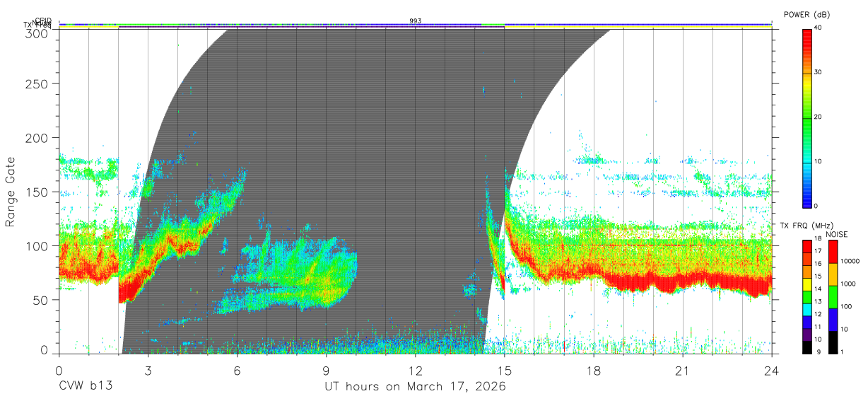This screenshot has width=868, height=401.
Task: Click the '30' tick on POWER scale
Action: (x=818, y=73)
